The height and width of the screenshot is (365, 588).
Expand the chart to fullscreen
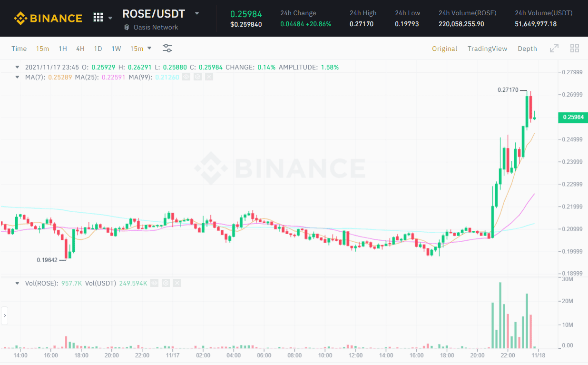554,48
